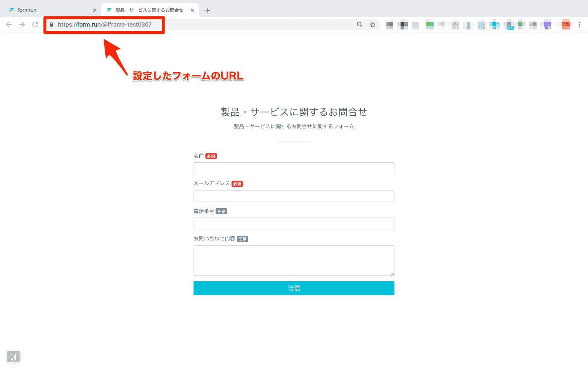Bookmark the page via the star icon
The width and height of the screenshot is (588, 368).
(x=372, y=25)
